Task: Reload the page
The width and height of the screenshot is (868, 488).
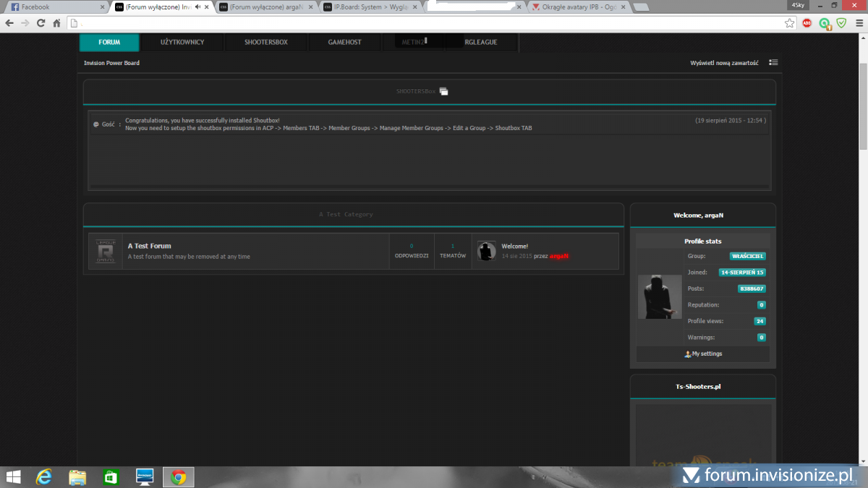Action: coord(41,23)
